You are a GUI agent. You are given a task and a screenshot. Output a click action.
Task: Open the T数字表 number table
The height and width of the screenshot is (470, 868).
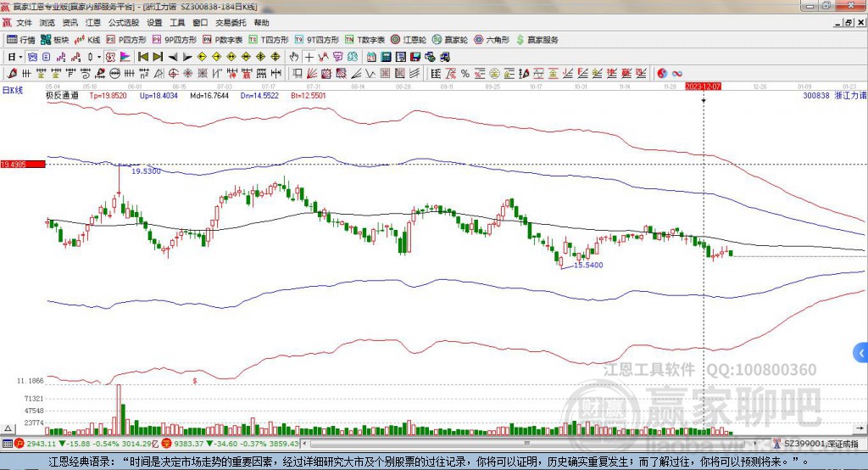(x=365, y=40)
